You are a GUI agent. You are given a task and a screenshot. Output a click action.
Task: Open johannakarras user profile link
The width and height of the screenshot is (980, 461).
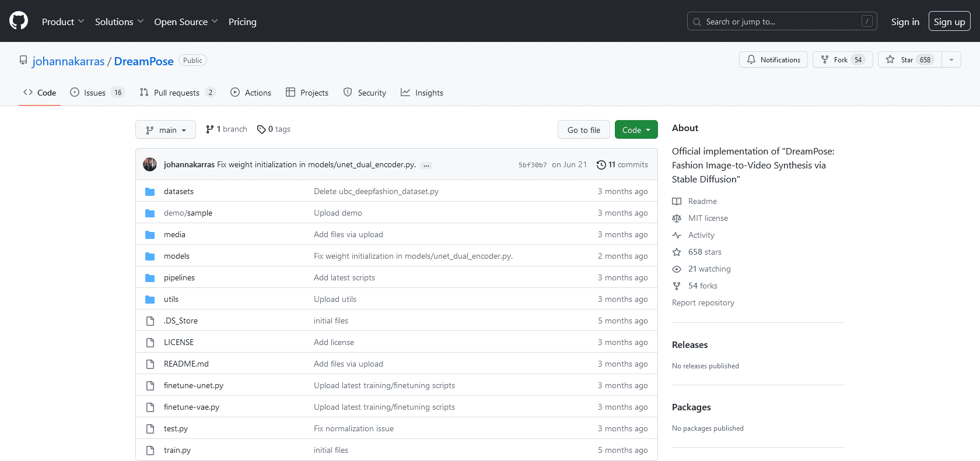[69, 61]
